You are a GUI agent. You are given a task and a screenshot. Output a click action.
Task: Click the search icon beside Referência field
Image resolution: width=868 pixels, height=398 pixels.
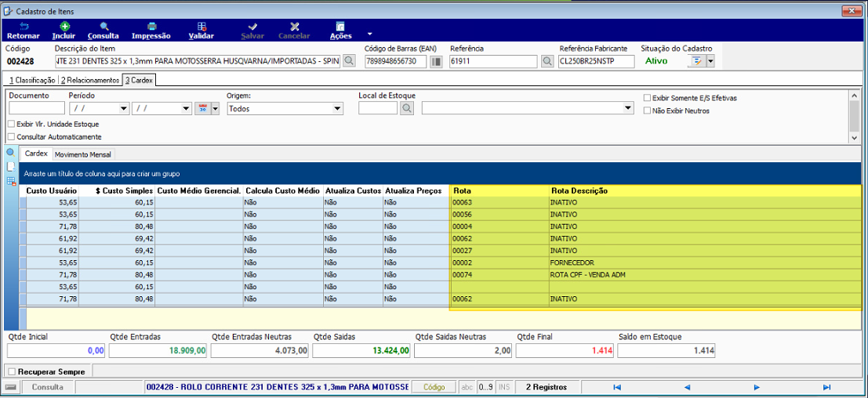pos(547,61)
